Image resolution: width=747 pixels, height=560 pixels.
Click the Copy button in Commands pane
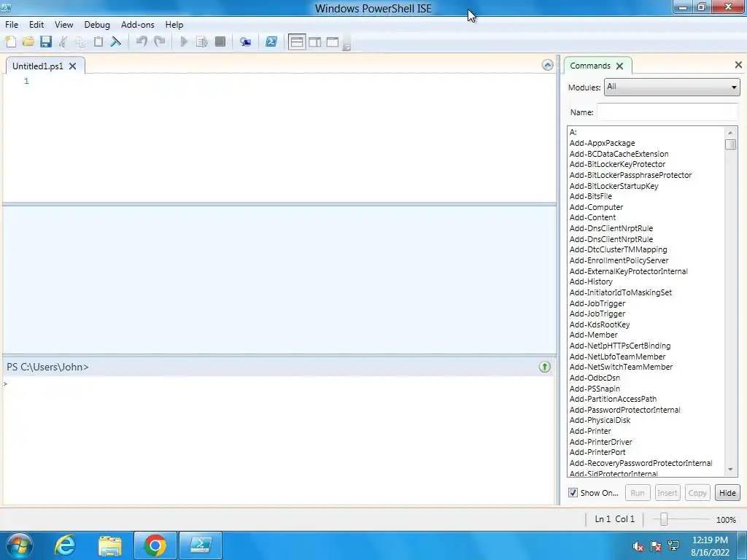click(x=697, y=493)
